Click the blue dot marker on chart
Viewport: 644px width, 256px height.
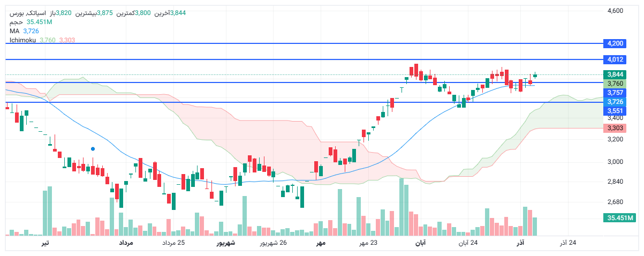pyautogui.click(x=93, y=148)
